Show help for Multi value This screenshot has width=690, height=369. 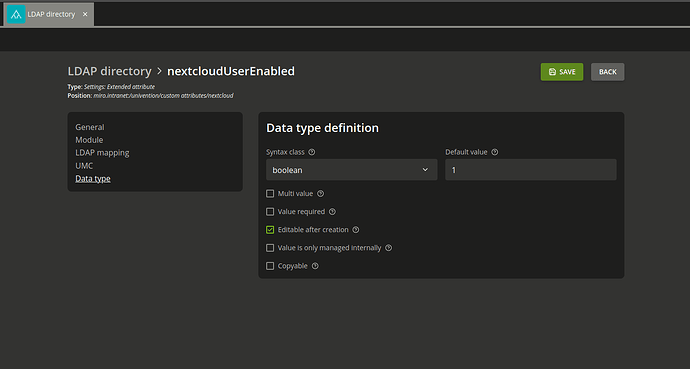(320, 194)
